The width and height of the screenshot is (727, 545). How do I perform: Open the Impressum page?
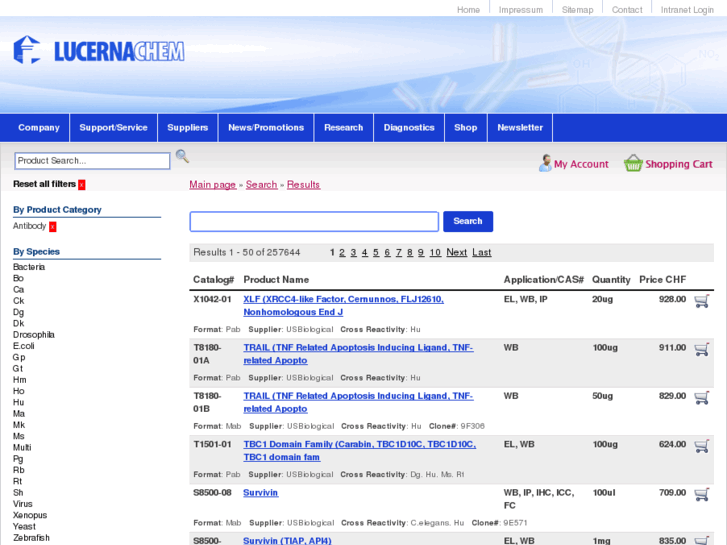(x=521, y=10)
